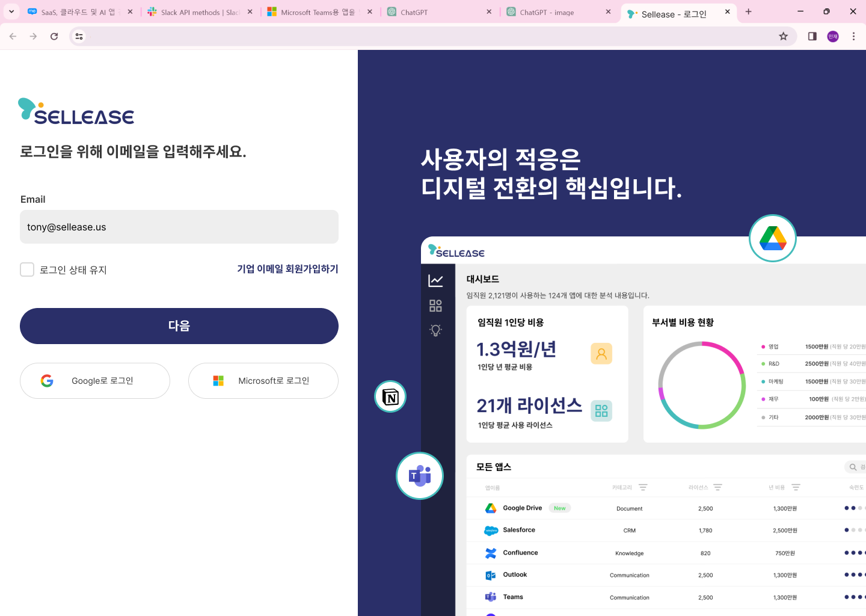Click the Notion circle badge
Image resolution: width=866 pixels, height=616 pixels.
[390, 396]
